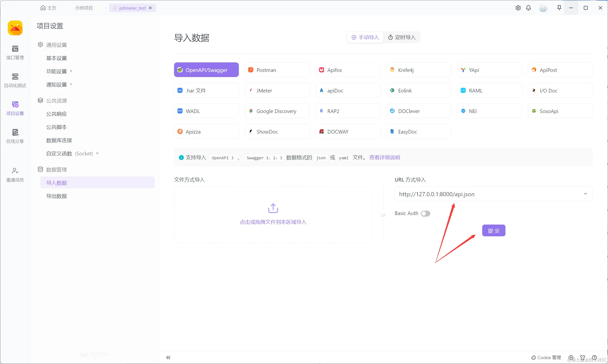
Task: Open 公共响应 in settings menu
Action: point(57,114)
